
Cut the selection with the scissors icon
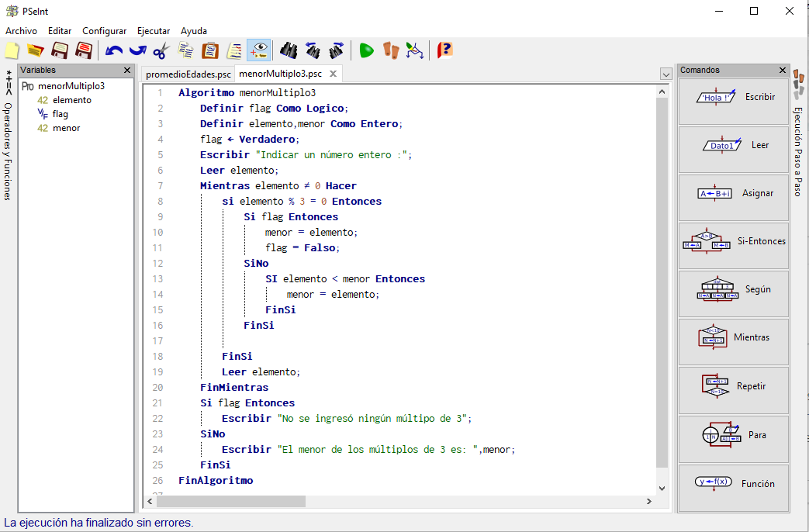tap(161, 50)
